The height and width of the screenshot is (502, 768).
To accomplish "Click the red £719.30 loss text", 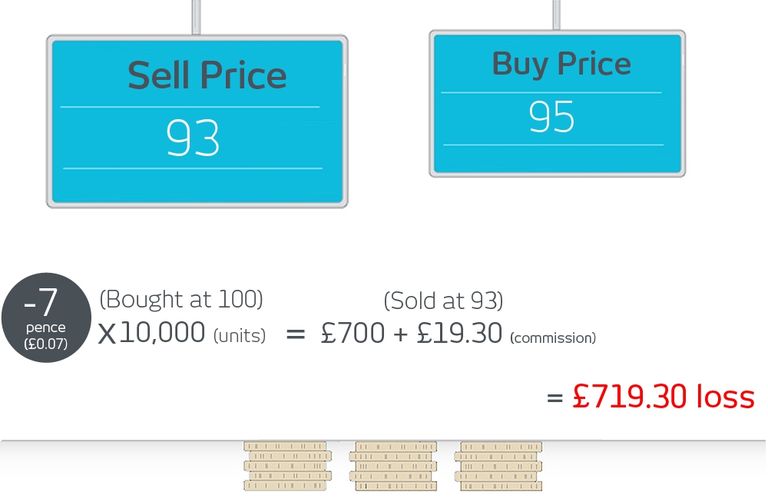I will pyautogui.click(x=663, y=397).
